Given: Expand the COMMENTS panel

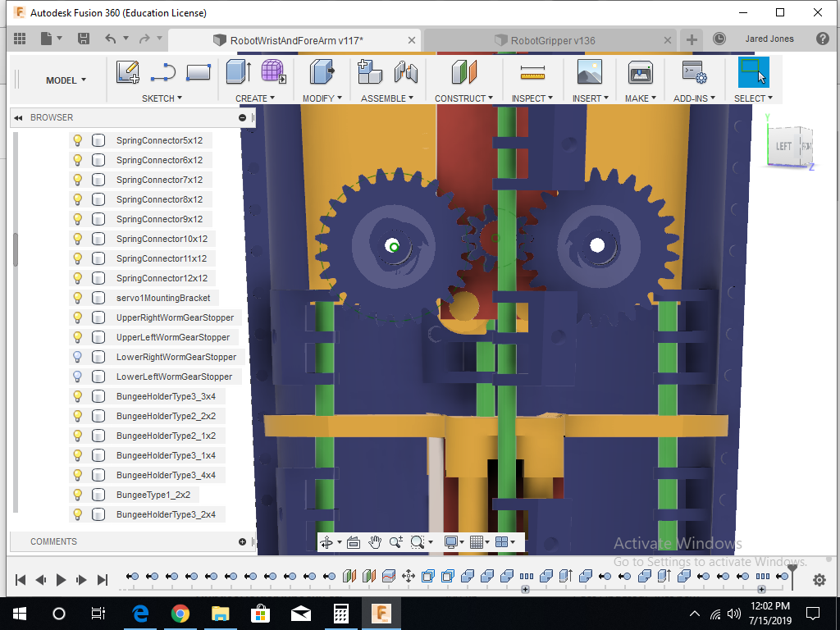Looking at the screenshot, I should (242, 542).
